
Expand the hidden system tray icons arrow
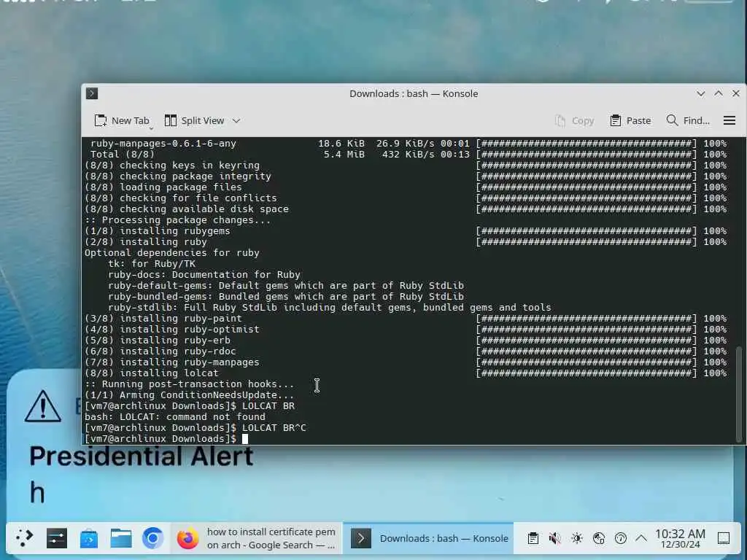pos(641,538)
